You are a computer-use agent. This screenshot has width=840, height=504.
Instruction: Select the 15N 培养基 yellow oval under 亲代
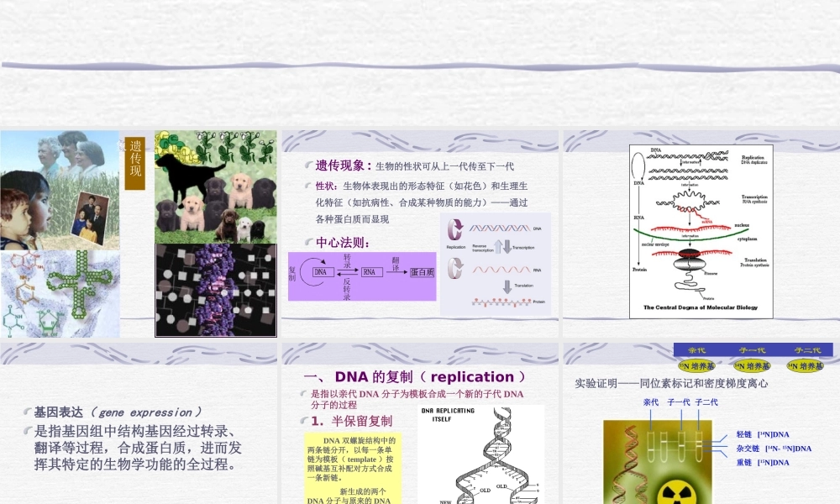696,366
